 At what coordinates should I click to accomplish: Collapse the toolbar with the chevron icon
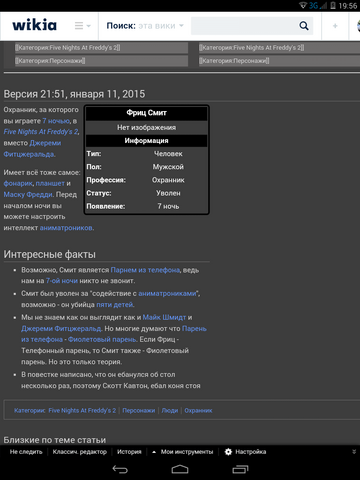[354, 452]
